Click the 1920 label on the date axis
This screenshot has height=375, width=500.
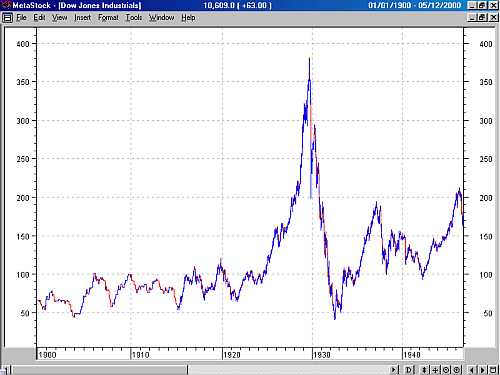[232, 355]
